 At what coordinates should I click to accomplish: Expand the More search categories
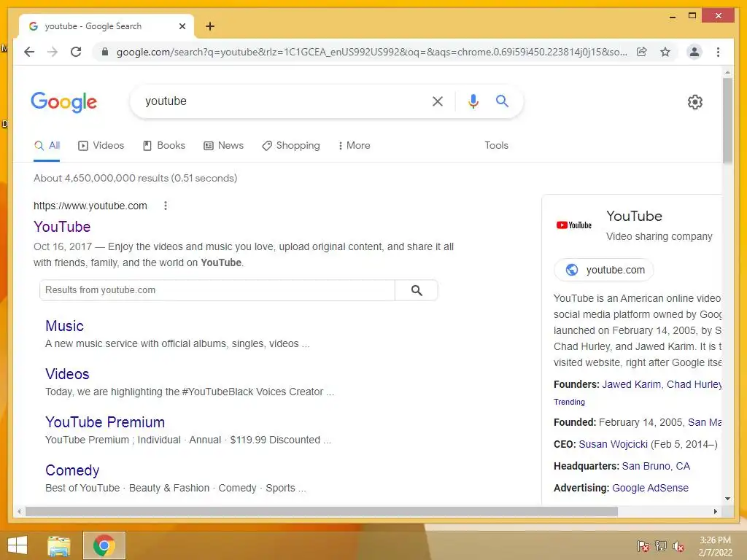[354, 146]
